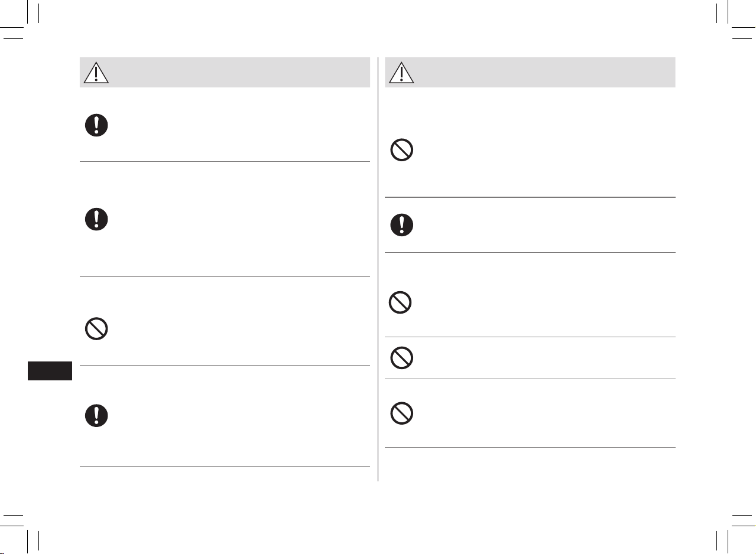
Task: Click the black section tab on left edge
Action: 50,371
